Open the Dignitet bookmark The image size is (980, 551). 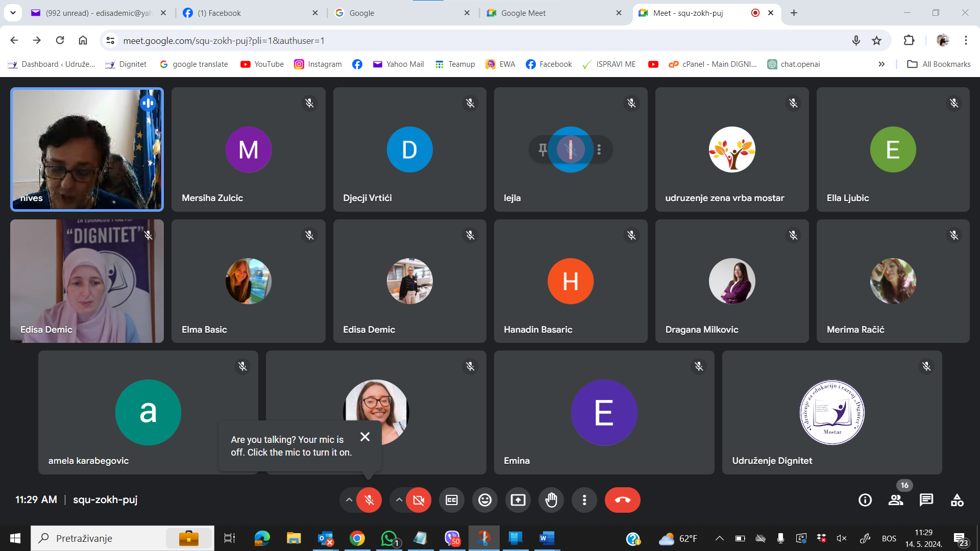pyautogui.click(x=126, y=64)
